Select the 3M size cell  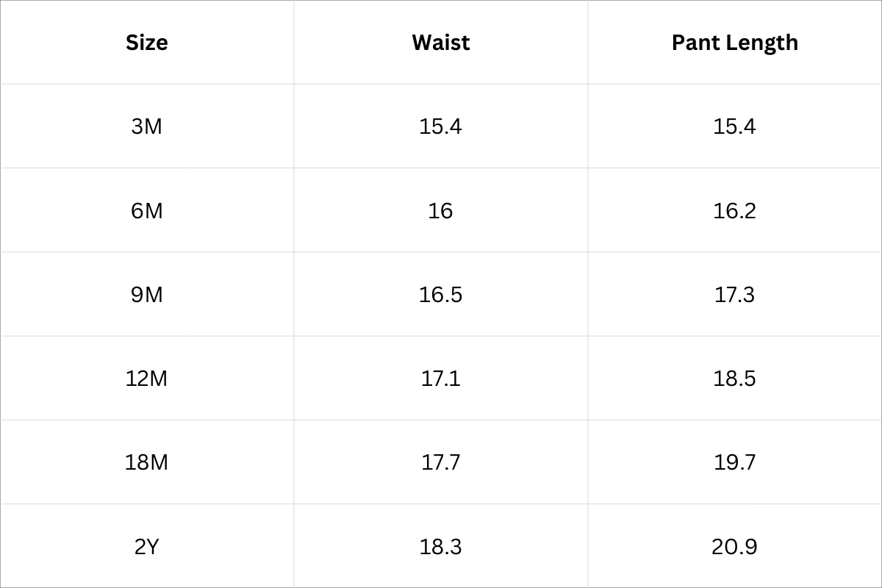[x=146, y=126]
